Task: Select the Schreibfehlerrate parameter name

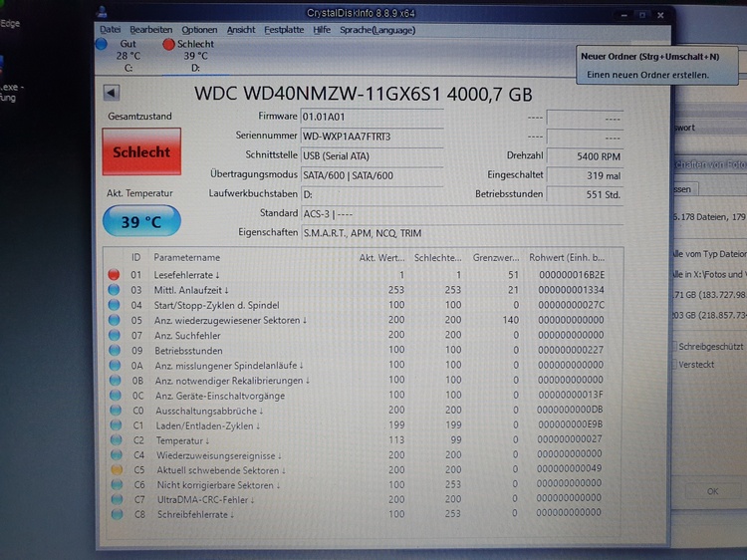Action: 195,515
